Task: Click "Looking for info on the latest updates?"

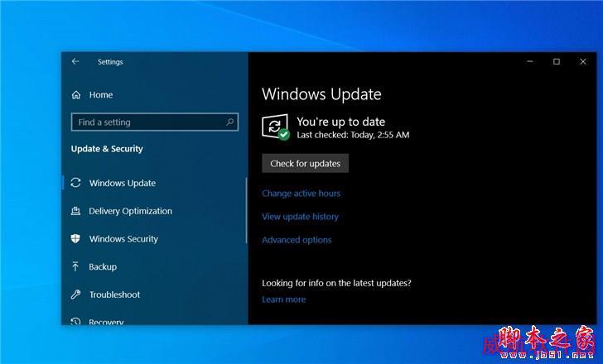Action: (x=336, y=283)
